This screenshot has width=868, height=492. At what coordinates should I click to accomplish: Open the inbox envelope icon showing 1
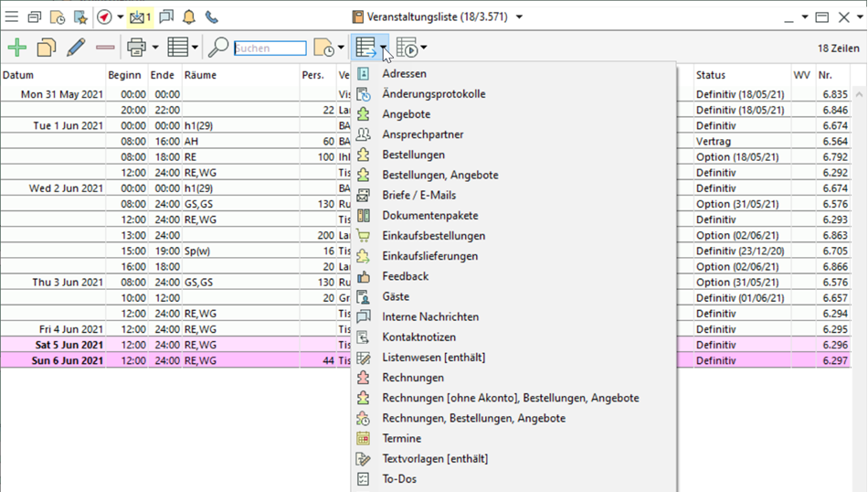point(139,16)
